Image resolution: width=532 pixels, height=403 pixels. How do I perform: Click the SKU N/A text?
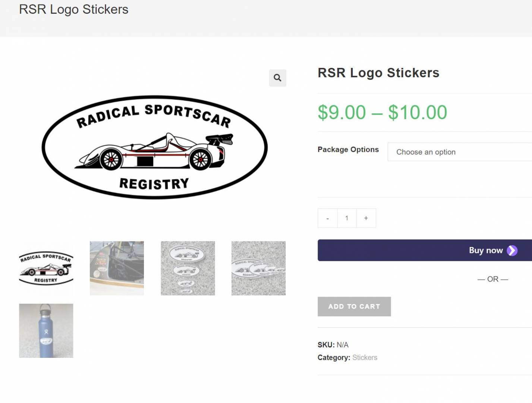click(x=333, y=345)
